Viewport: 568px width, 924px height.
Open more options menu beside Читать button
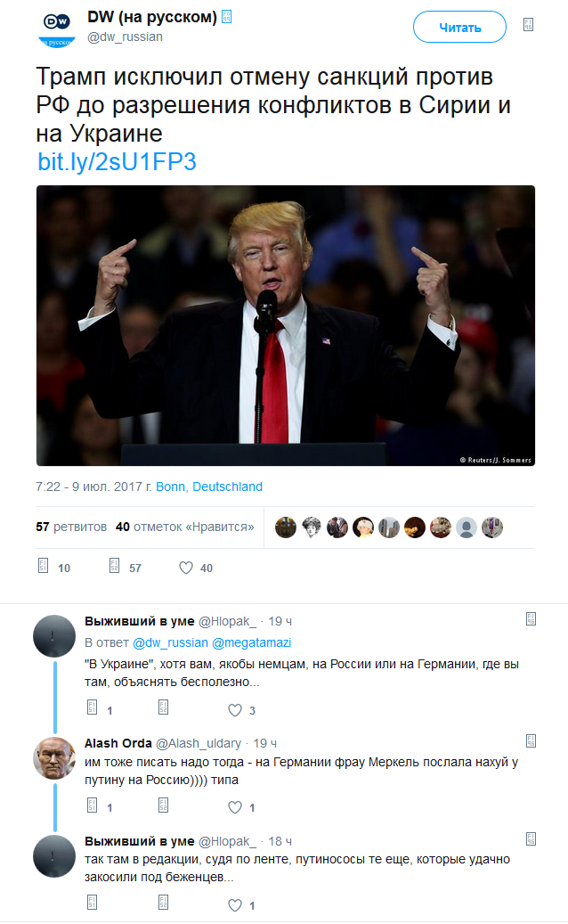[529, 25]
